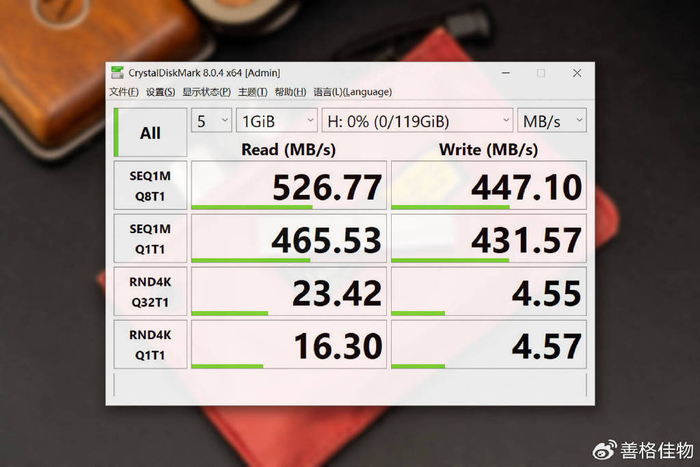Open the 语言(L)(Language) menu
This screenshot has height=467, width=700.
[x=353, y=92]
